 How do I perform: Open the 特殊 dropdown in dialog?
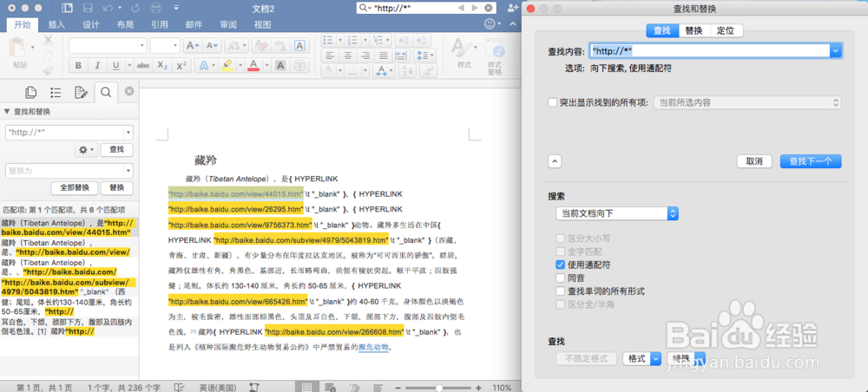[687, 359]
